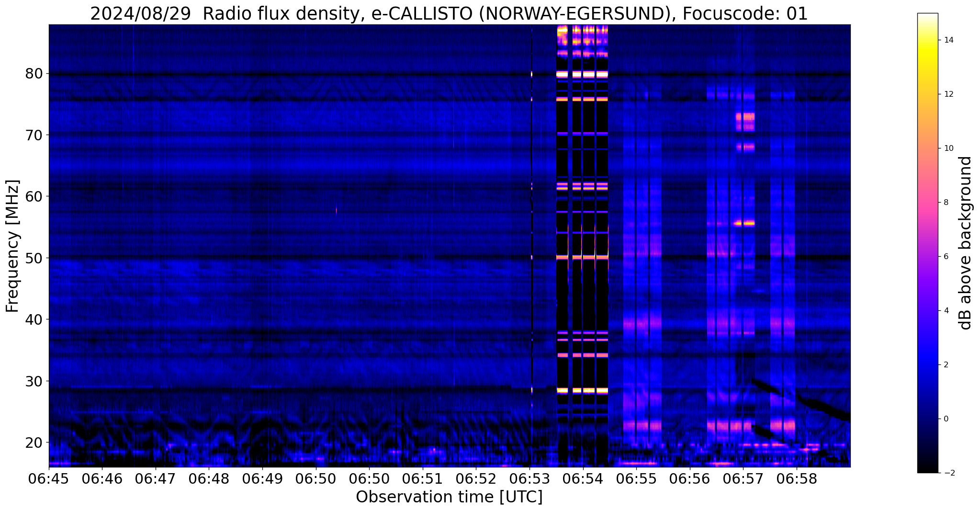Click the colorbar gradient strip
The height and width of the screenshot is (511, 980).
(x=927, y=243)
